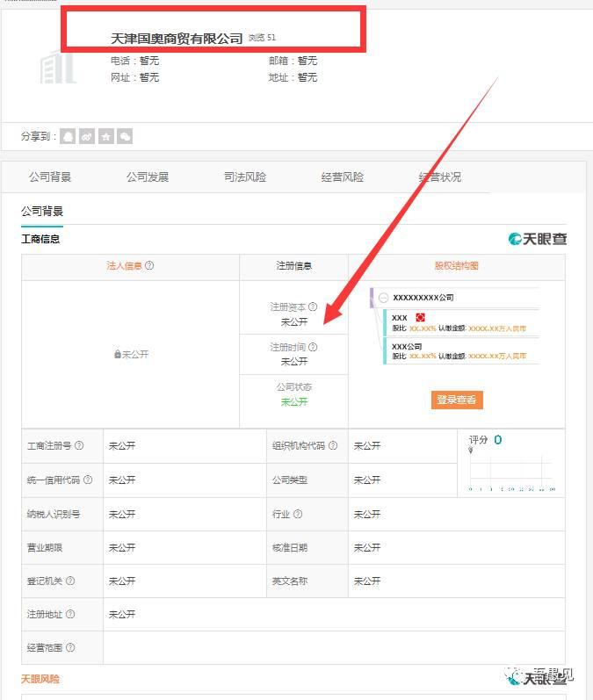Open the 股权结构图 header link
Image resolution: width=593 pixels, height=700 pixels.
pos(456,265)
